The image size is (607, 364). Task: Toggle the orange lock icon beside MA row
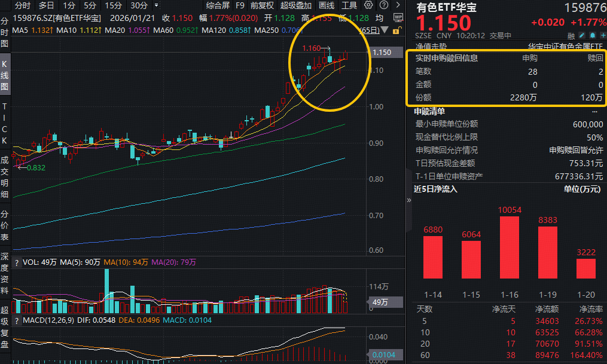396,30
